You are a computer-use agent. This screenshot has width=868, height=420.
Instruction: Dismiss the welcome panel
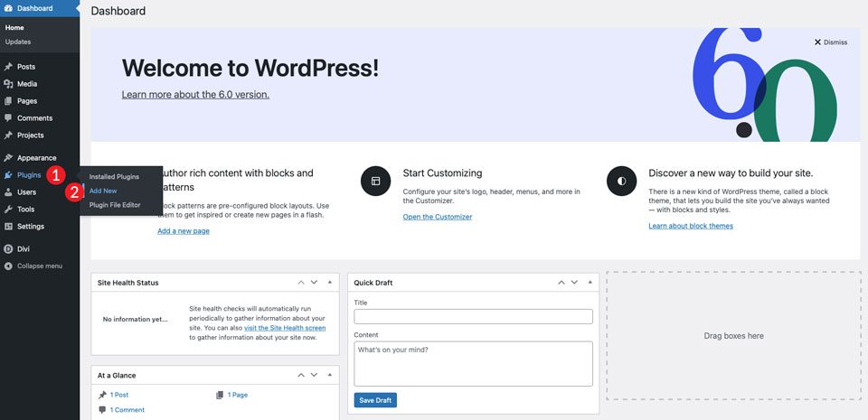[830, 42]
